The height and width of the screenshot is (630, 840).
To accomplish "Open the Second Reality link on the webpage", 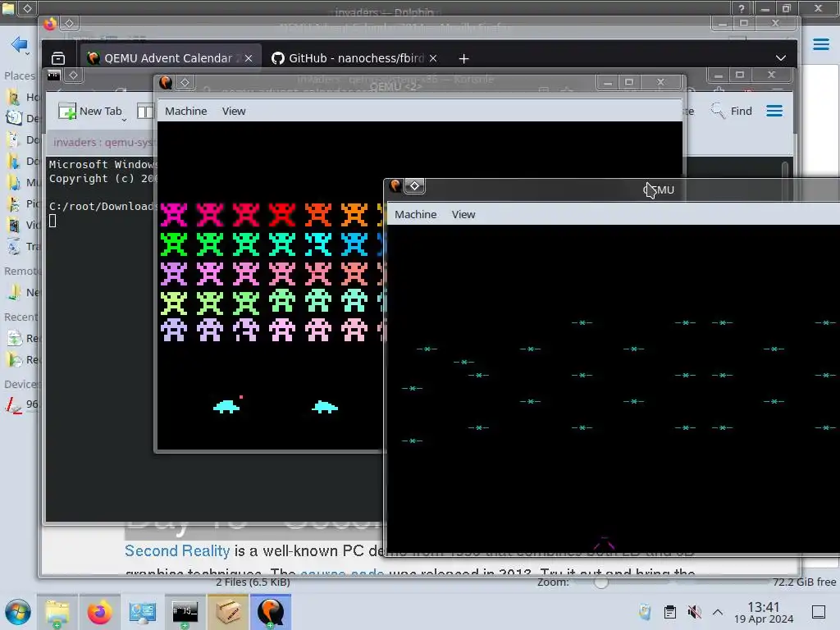I will [177, 550].
